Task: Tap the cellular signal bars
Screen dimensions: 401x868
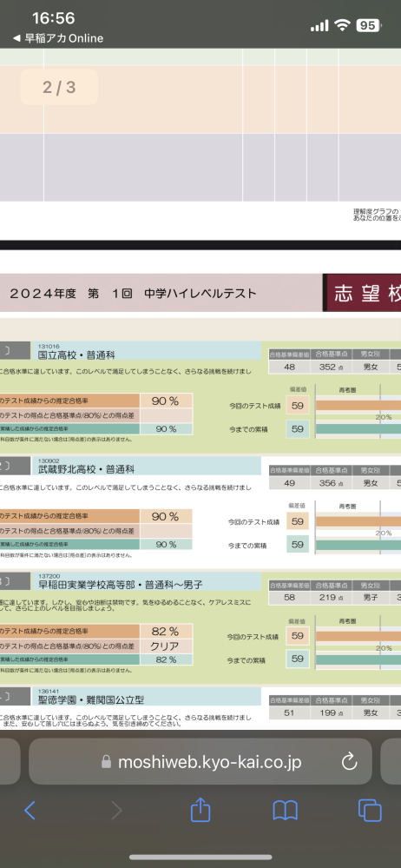Action: tap(319, 25)
